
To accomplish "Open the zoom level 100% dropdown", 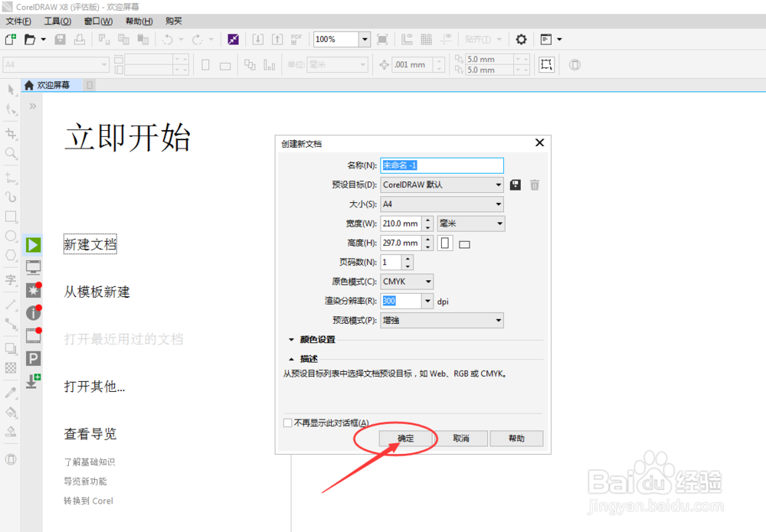I will [x=365, y=40].
